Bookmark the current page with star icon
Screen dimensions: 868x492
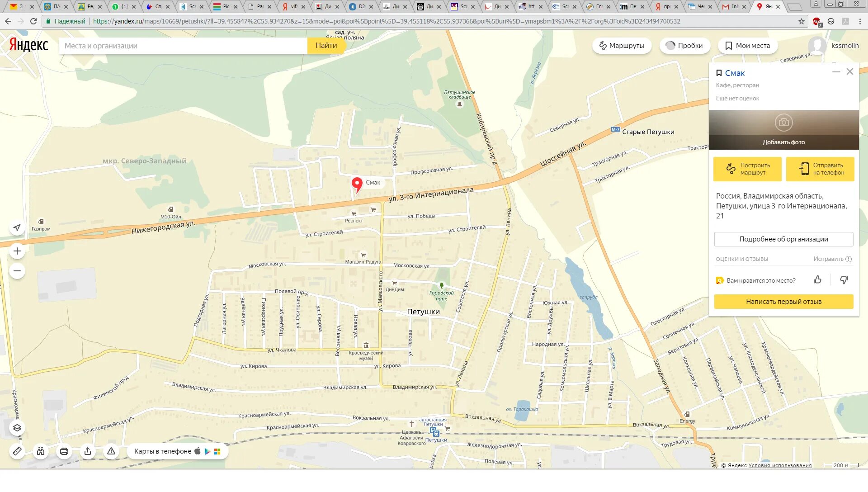coord(802,21)
